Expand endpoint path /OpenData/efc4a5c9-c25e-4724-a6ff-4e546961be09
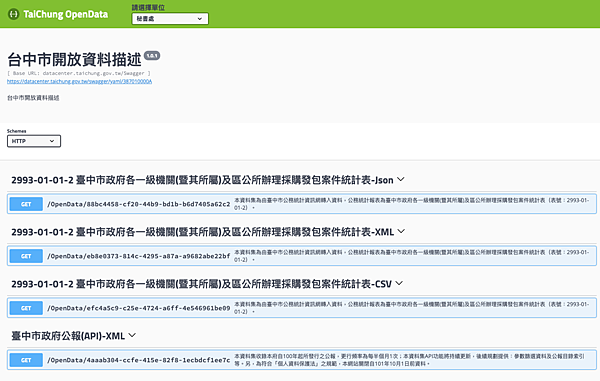The image size is (600, 381). (x=139, y=308)
